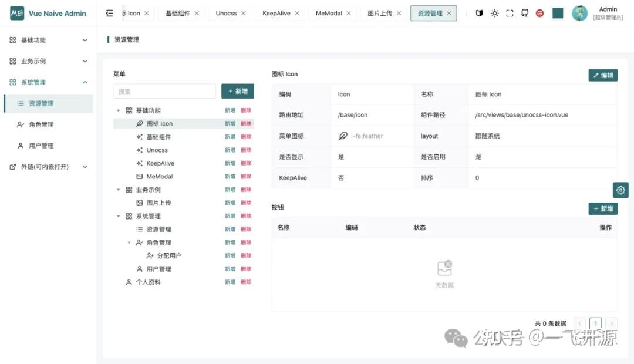Click the image icon beside tree 图片上传

[x=140, y=203]
